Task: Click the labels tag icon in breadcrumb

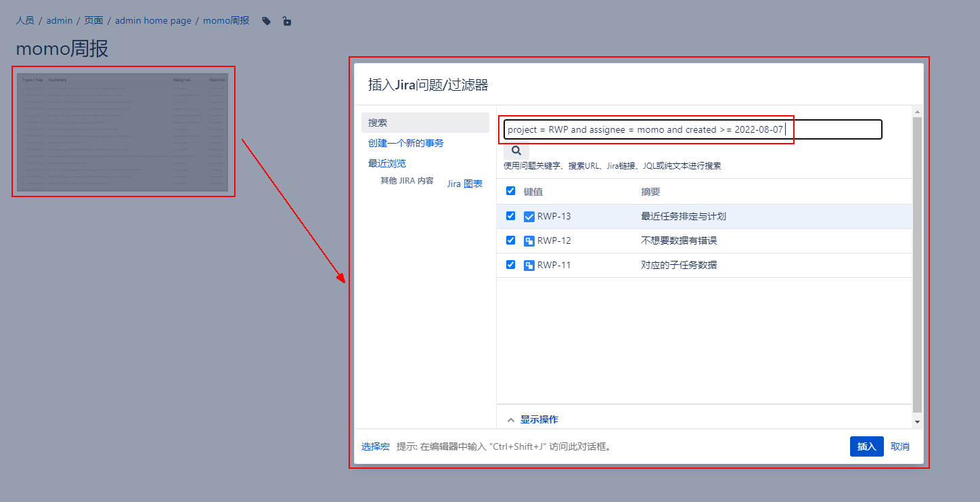Action: [267, 21]
